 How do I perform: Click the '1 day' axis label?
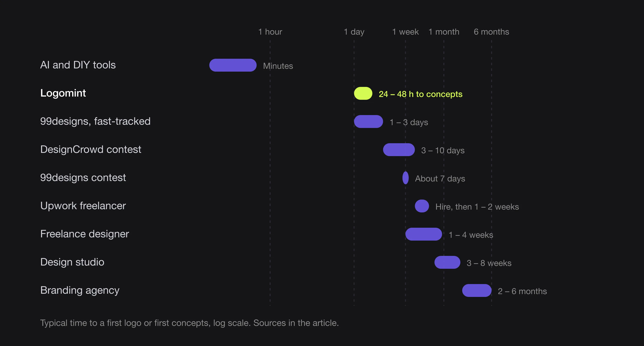pyautogui.click(x=354, y=32)
